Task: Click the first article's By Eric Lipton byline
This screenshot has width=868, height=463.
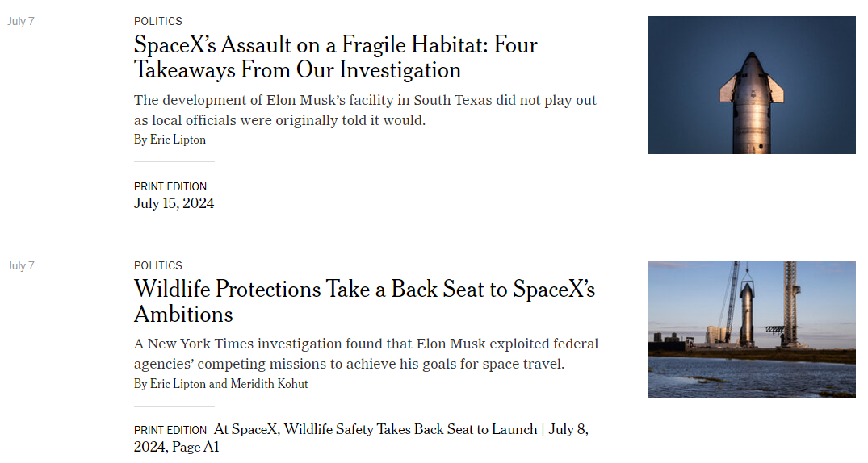Action: click(x=170, y=140)
